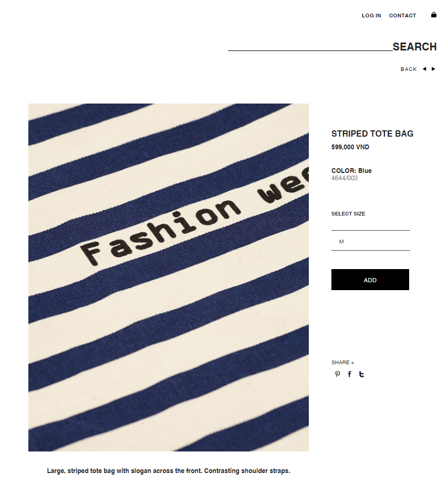448x483 pixels.
Task: Go to previous product with left arrow
Action: [x=424, y=69]
